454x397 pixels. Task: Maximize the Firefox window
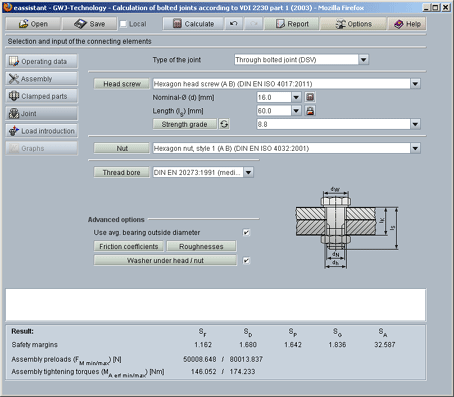coord(436,7)
